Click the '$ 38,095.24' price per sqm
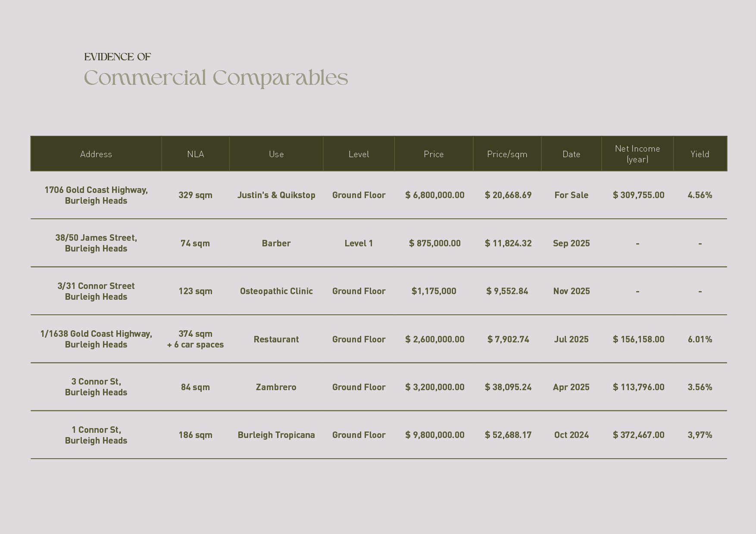This screenshot has width=756, height=534. pyautogui.click(x=508, y=387)
